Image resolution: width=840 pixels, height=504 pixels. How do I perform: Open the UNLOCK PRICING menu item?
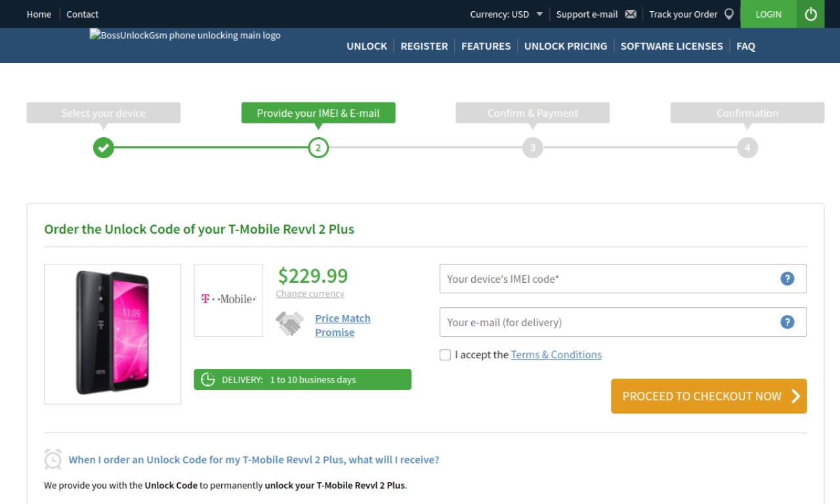coord(566,46)
